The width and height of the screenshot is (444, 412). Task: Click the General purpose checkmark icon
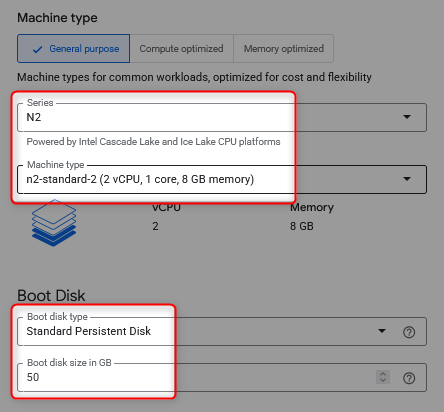tap(37, 50)
